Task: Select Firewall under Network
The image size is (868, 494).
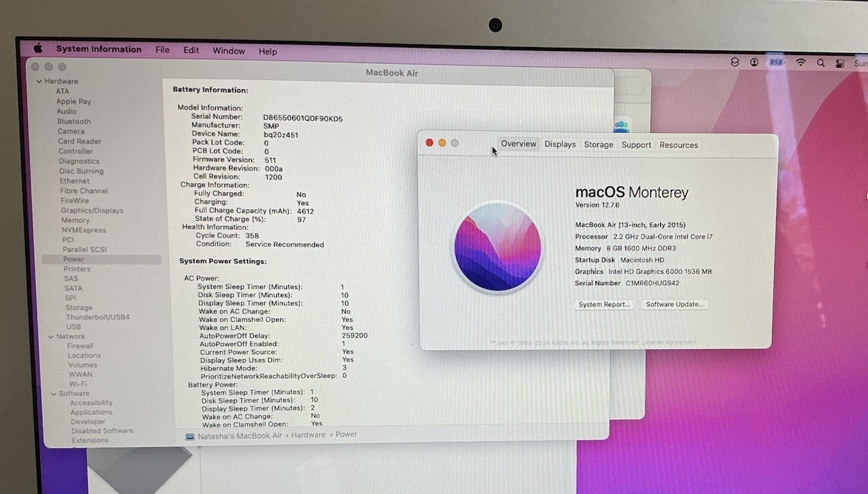Action: 81,346
